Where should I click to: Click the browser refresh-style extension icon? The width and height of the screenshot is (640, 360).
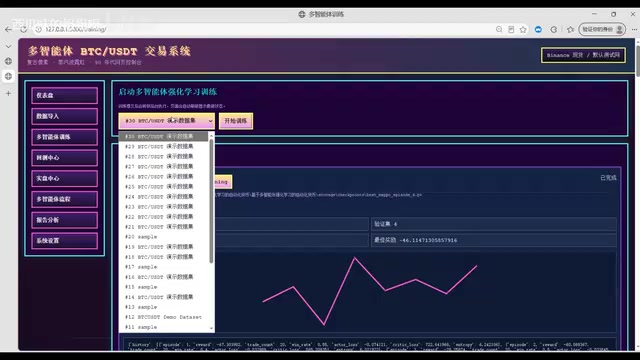pyautogui.click(x=554, y=29)
